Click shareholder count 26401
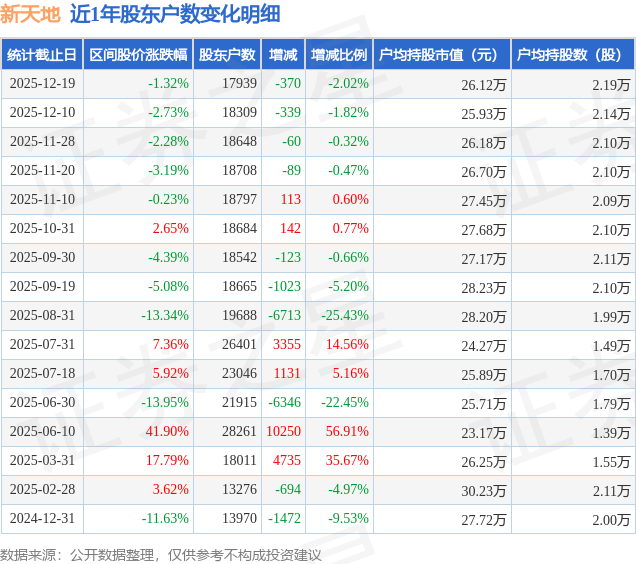 tap(240, 344)
